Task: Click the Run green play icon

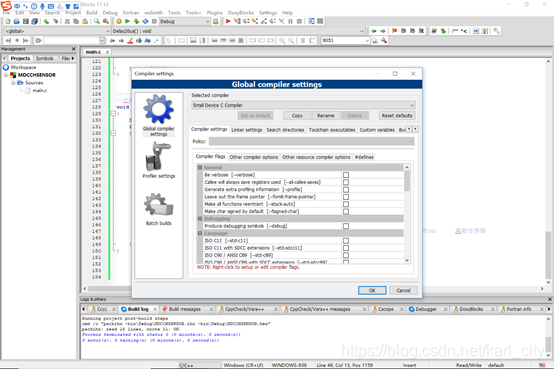Action: [x=127, y=22]
